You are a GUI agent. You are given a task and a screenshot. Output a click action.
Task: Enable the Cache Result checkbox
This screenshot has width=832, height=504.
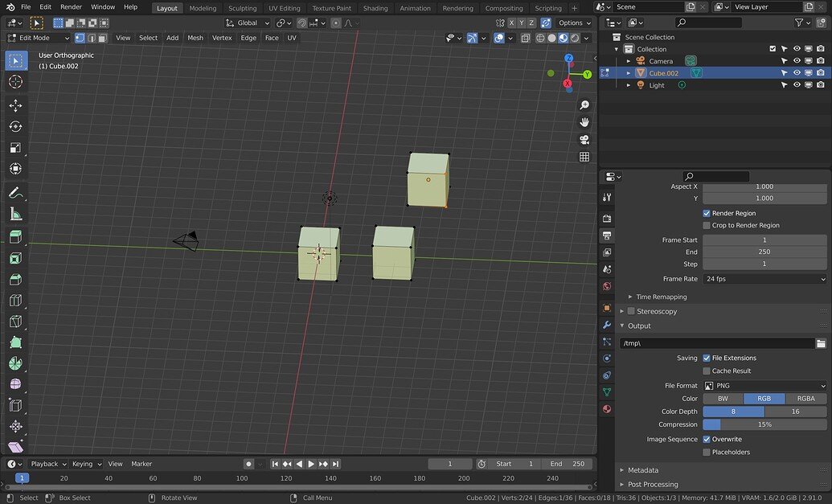tap(707, 371)
